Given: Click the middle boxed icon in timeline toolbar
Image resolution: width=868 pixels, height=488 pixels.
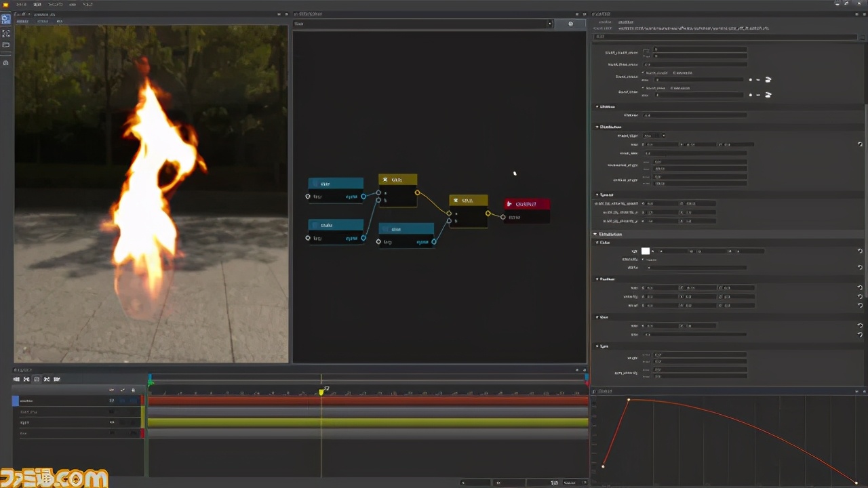Looking at the screenshot, I should pos(37,379).
